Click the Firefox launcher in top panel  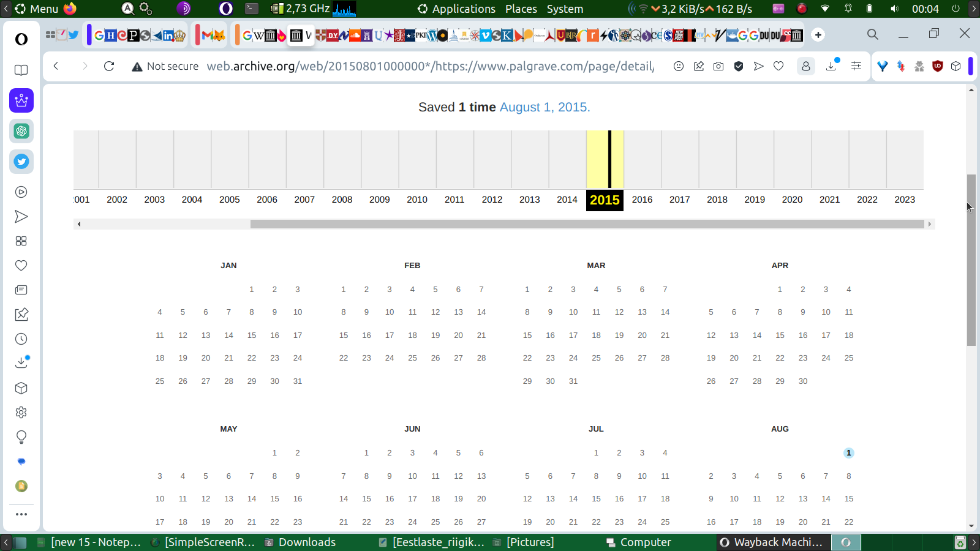(70, 9)
